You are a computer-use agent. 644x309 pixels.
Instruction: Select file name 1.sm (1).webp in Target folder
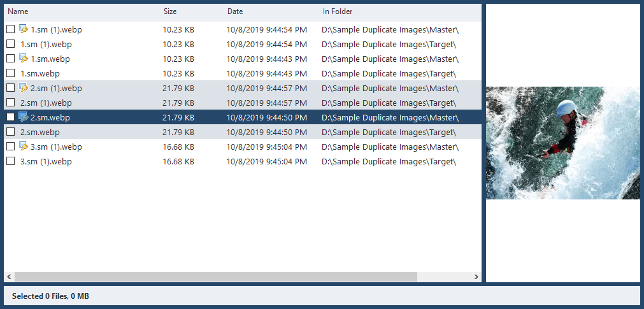[46, 45]
